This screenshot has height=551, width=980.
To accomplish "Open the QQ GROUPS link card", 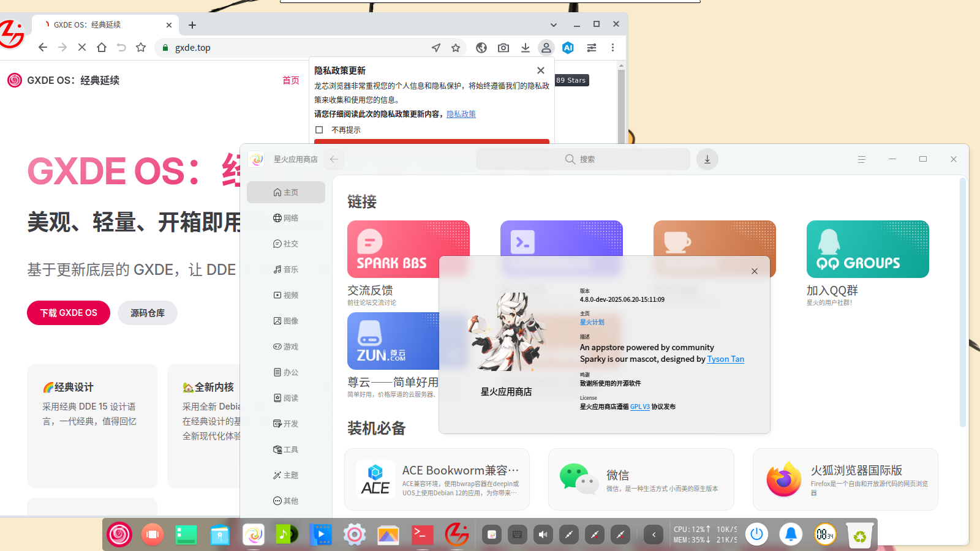I will (x=867, y=249).
